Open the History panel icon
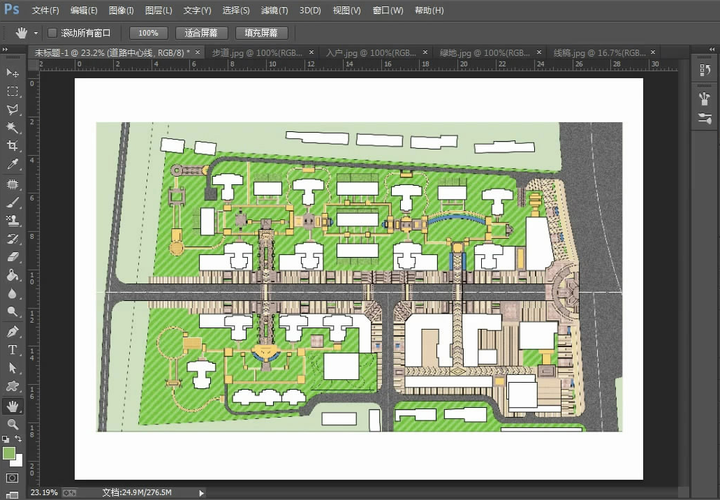 coord(704,70)
